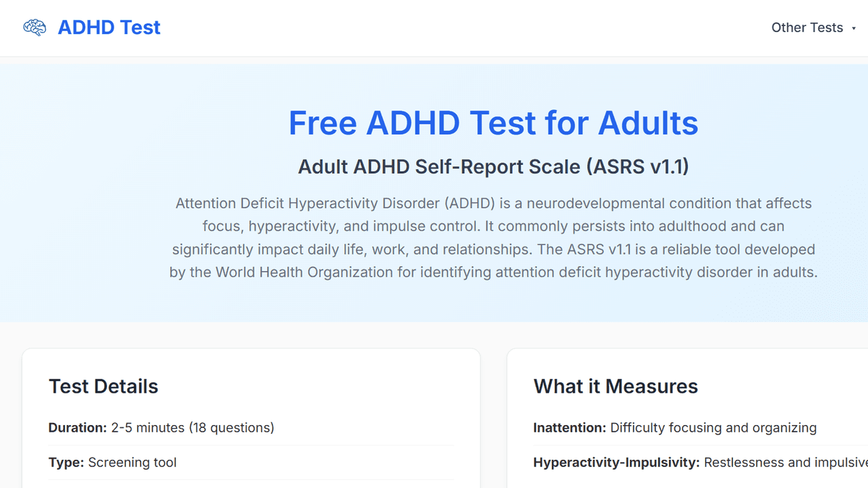Select the Adult ADHD Self-Report Scale subtitle
Screen dimensions: 868x488
point(493,167)
